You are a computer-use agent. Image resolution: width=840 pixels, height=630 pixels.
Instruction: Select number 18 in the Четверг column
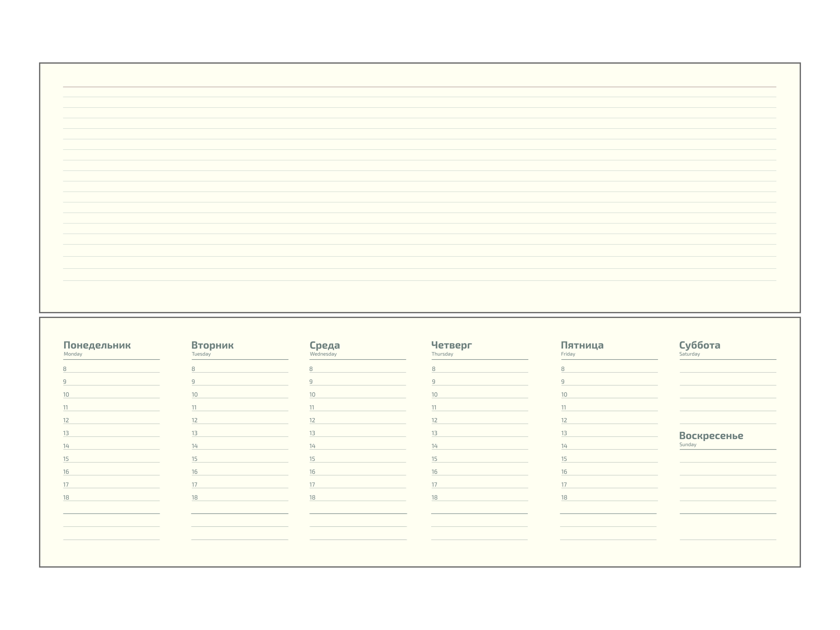coord(434,497)
